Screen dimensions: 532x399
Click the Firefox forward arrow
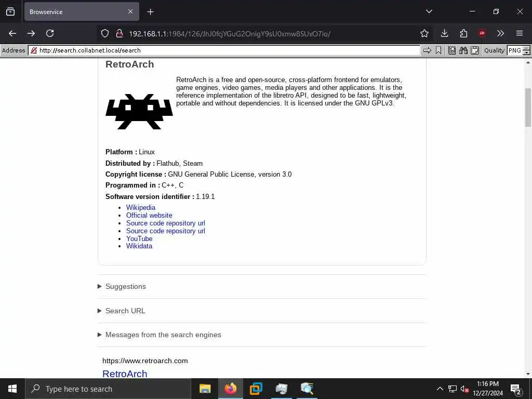(31, 33)
